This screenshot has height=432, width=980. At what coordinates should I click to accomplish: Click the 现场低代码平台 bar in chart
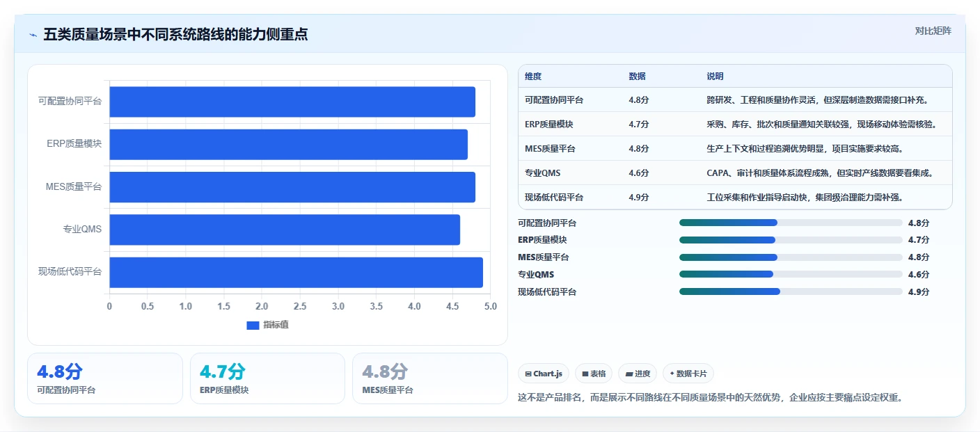click(x=296, y=272)
